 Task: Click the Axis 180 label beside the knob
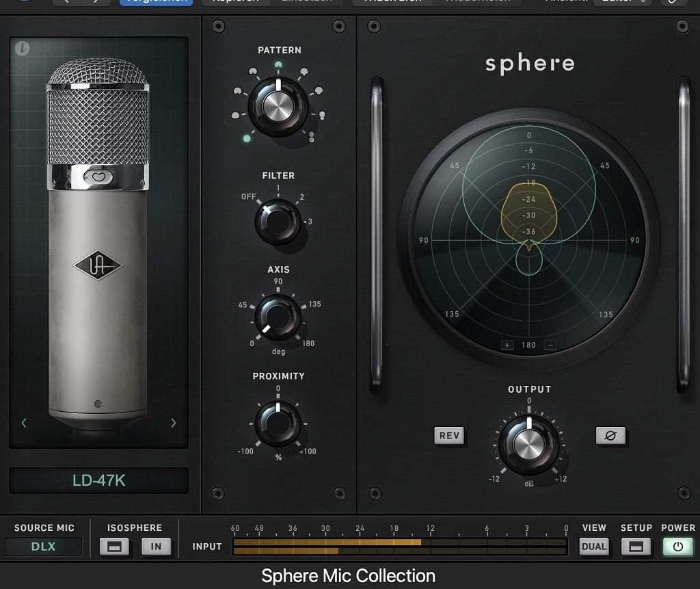[x=308, y=343]
